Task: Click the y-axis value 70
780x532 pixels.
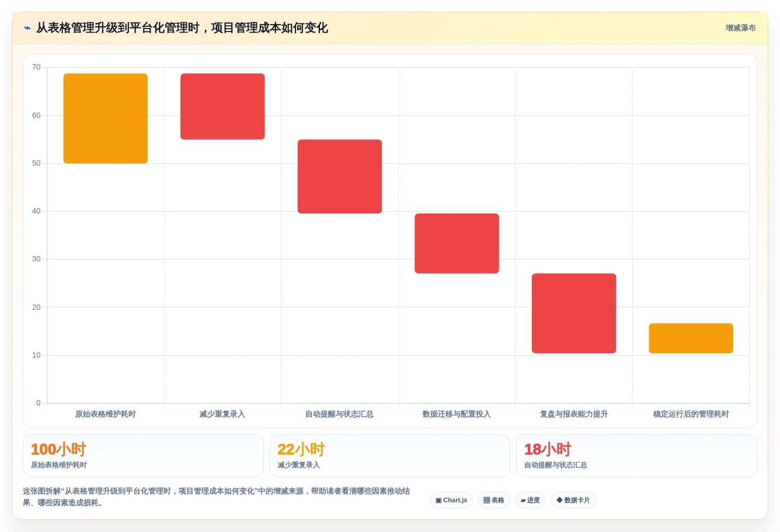Action: point(36,67)
